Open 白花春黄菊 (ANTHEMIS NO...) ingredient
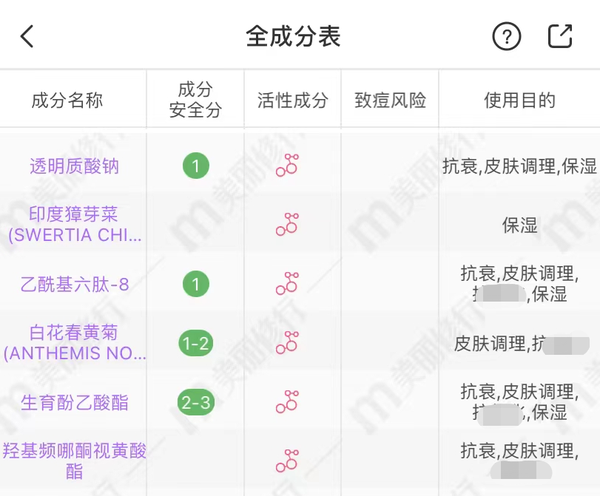600x496 pixels. click(x=75, y=343)
